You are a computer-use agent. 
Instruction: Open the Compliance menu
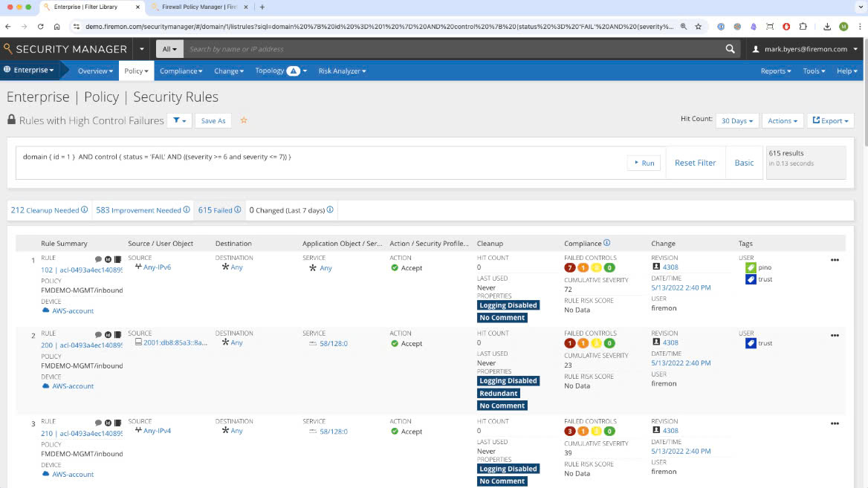(181, 71)
